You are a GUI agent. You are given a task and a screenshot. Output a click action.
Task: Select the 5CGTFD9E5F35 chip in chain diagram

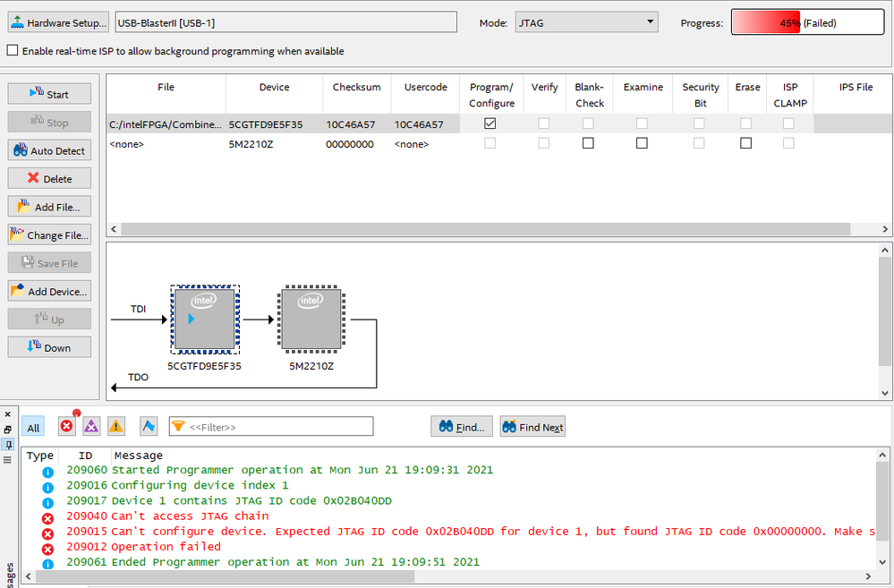point(204,319)
